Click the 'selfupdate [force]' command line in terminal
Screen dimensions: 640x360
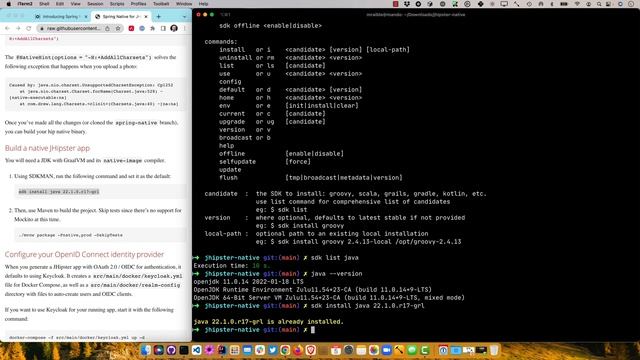(x=264, y=162)
